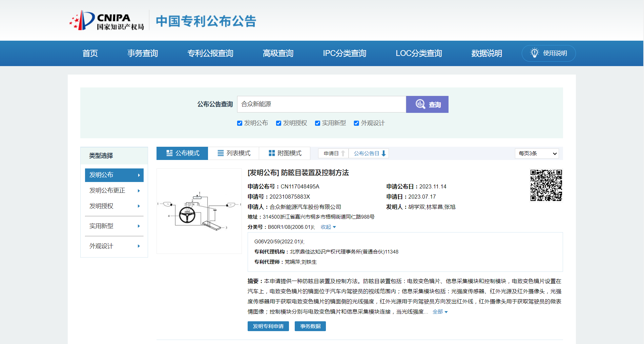Viewport: 644px width, 344px height.
Task: Click the 附图模式 grid icon
Action: pos(272,153)
